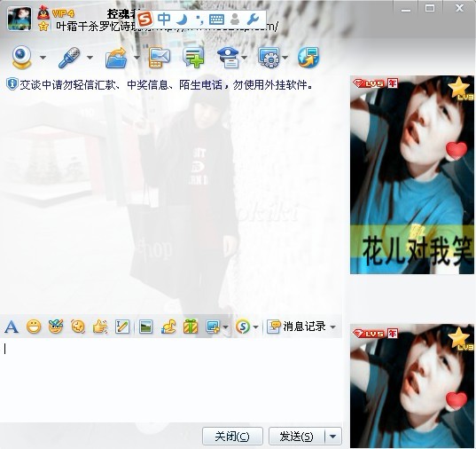Screen dimensions: 476x449
Task: Open video call options dropdown arrow
Action: 43,58
